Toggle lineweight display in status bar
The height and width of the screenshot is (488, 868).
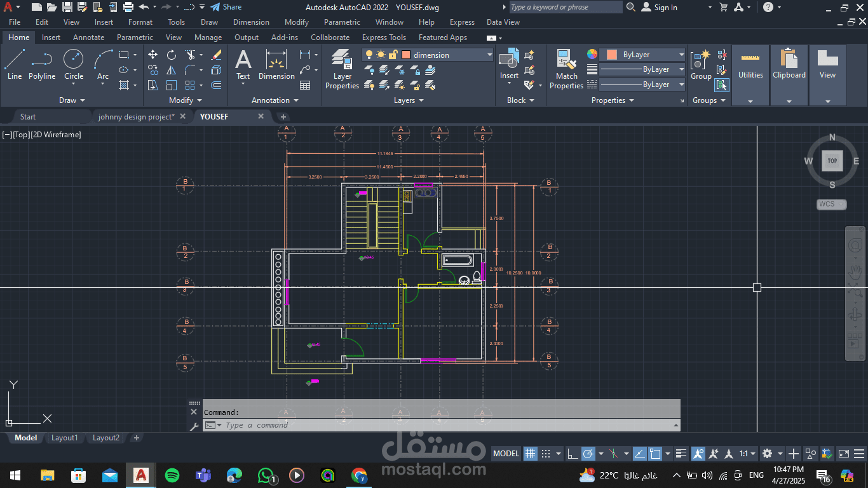[681, 454]
